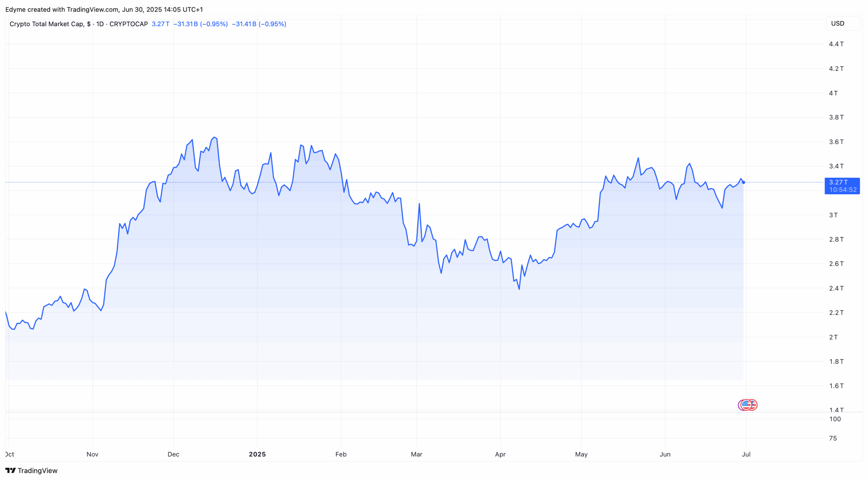Click the 2.8 T price axis label
868x480 pixels.
click(x=836, y=239)
